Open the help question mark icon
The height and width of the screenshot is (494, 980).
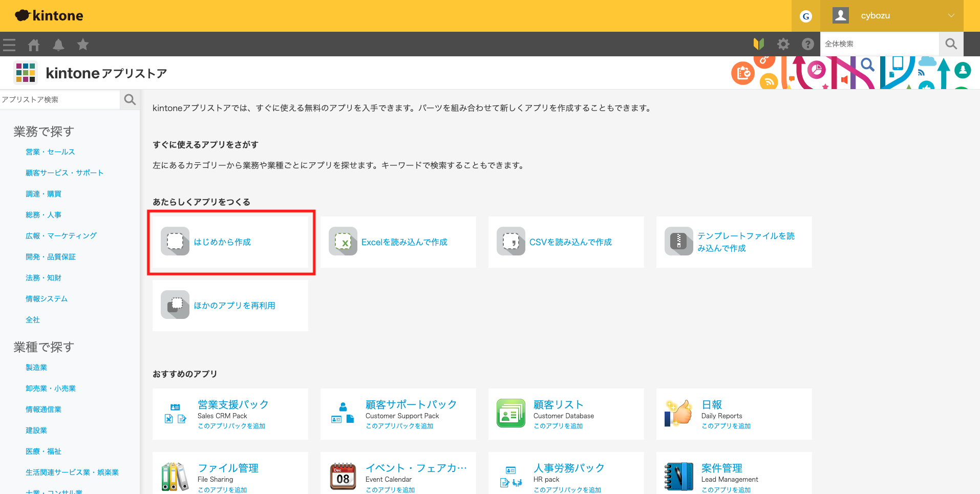tap(808, 44)
